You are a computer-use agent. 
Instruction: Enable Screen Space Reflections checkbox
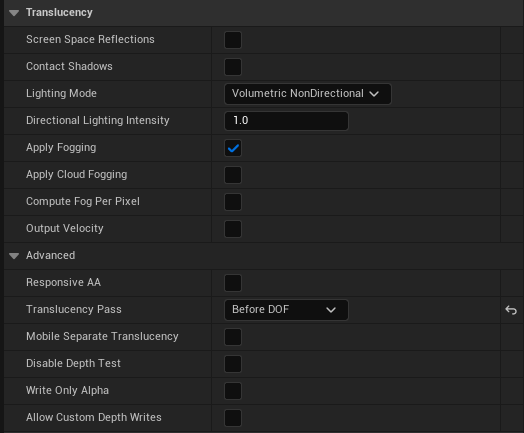[233, 40]
